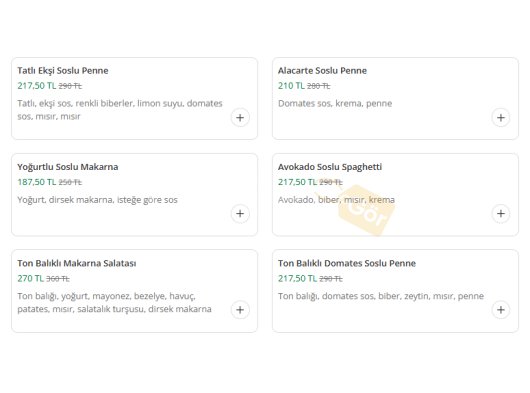Viewport: 530px width, 393px height.
Task: Select the Yoğurtlu Soslu Makarna title
Action: click(x=68, y=167)
